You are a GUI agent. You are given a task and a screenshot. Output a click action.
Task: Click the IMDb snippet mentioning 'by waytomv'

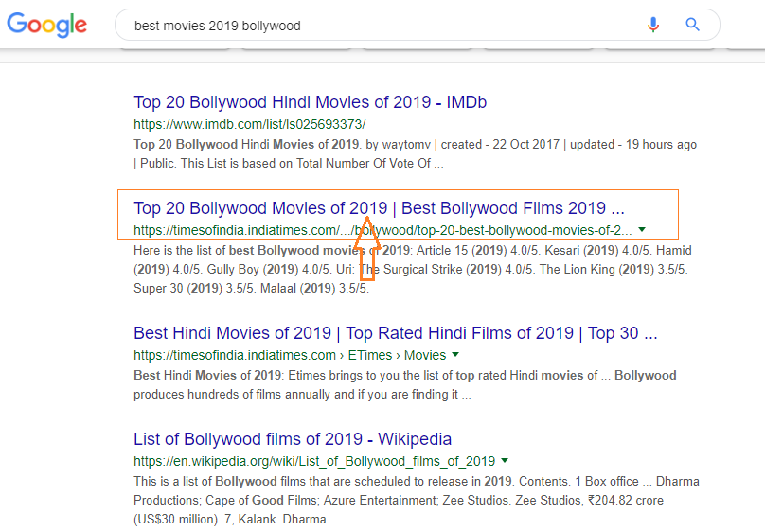pyautogui.click(x=415, y=153)
